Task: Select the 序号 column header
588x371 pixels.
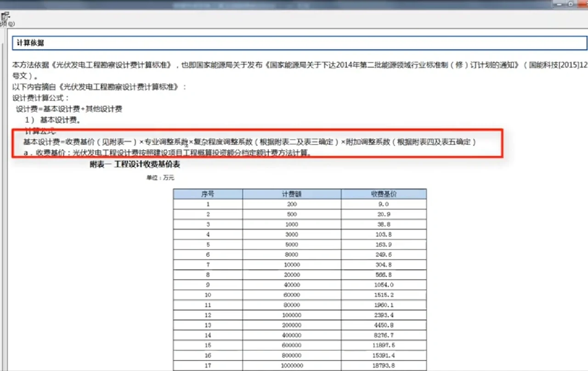Action: [208, 194]
